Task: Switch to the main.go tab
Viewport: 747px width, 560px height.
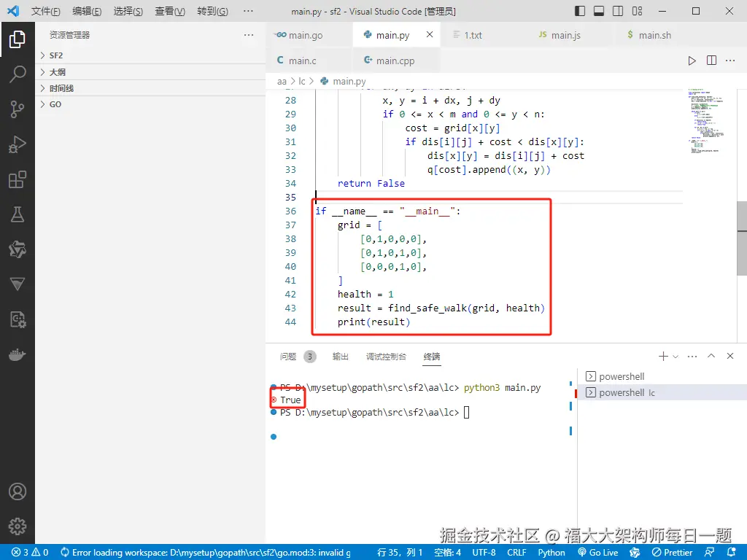Action: pyautogui.click(x=309, y=35)
